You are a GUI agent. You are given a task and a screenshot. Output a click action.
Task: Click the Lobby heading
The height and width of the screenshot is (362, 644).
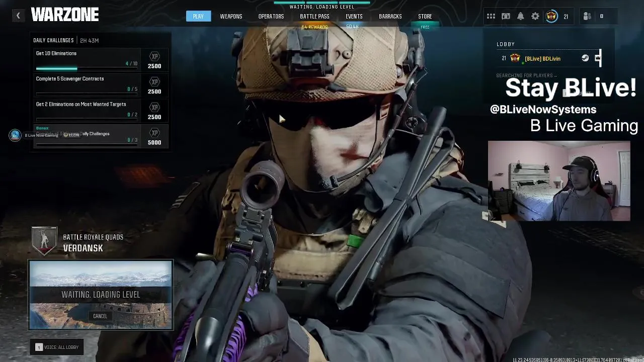506,44
